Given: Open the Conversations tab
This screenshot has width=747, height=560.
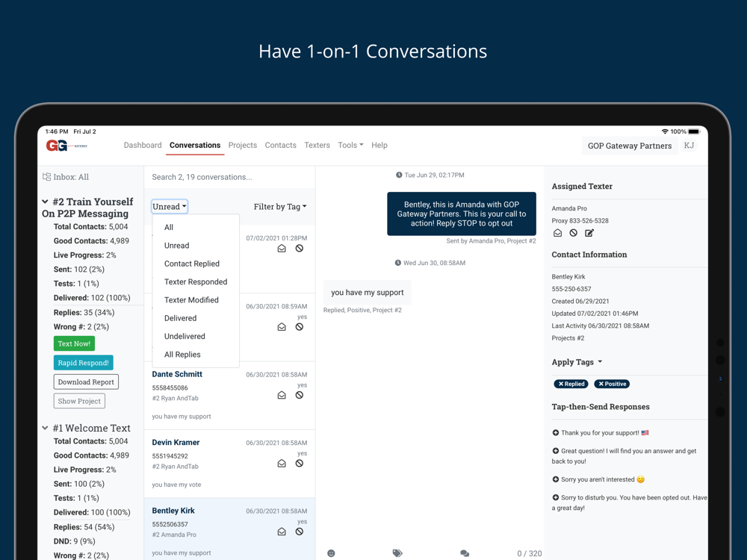Looking at the screenshot, I should (195, 146).
